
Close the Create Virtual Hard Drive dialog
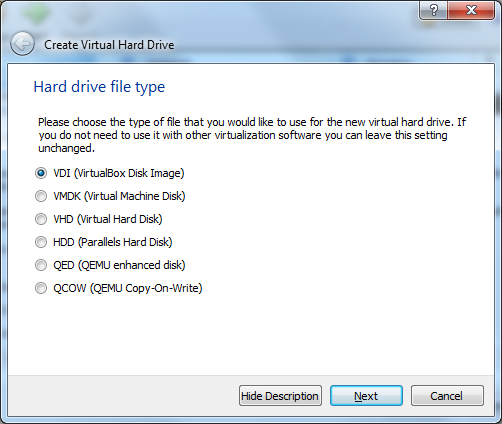tap(471, 10)
